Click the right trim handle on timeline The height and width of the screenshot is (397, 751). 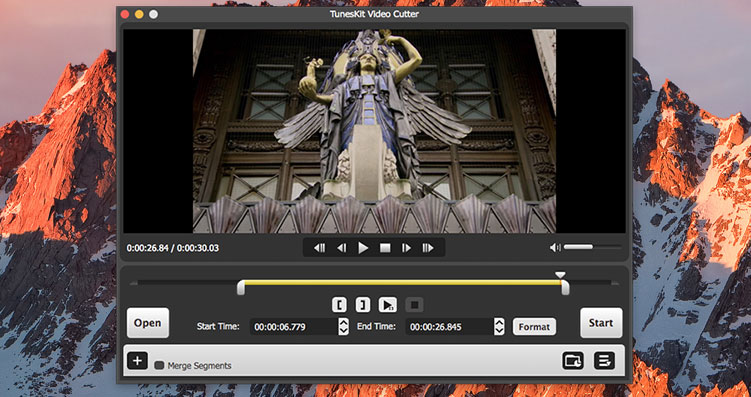565,287
